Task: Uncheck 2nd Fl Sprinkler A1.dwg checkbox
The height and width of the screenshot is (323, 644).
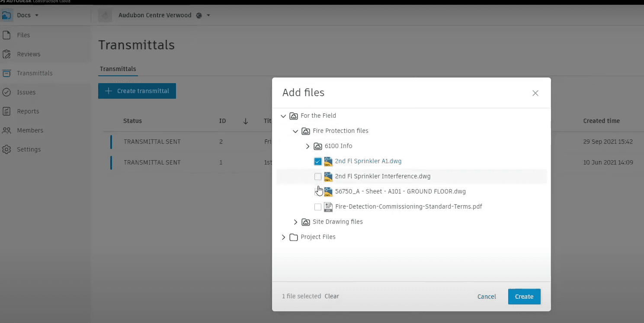Action: 318,161
